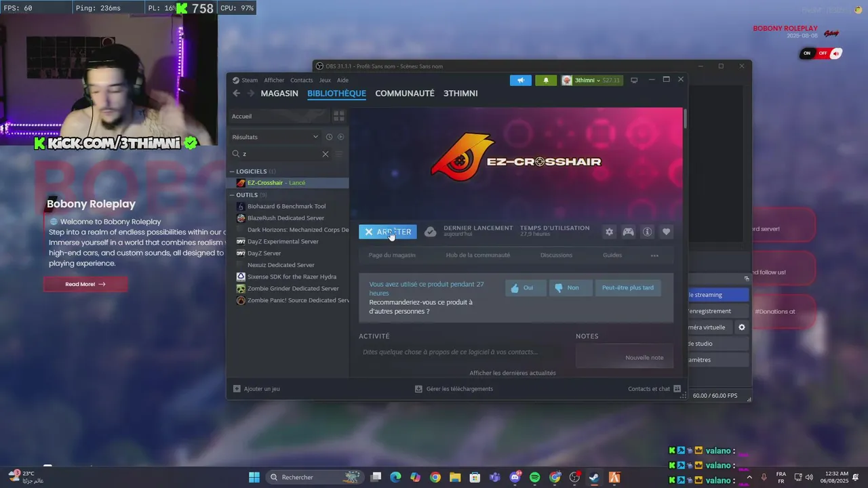This screenshot has height=488, width=868.
Task: Open the Aide menu
Action: pos(342,80)
